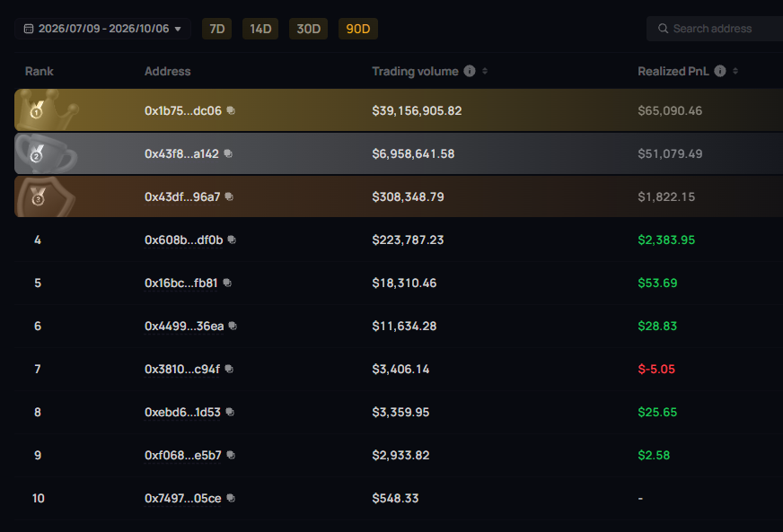Select the 90D time range

click(358, 29)
